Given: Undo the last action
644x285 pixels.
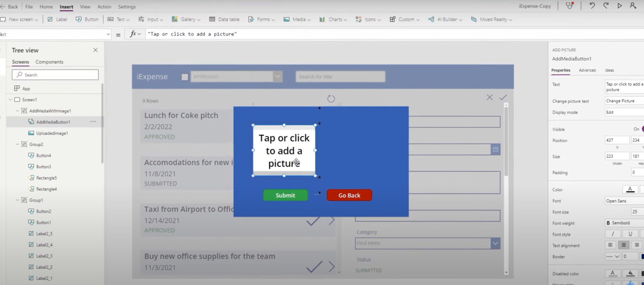Looking at the screenshot, I should click(x=592, y=6).
